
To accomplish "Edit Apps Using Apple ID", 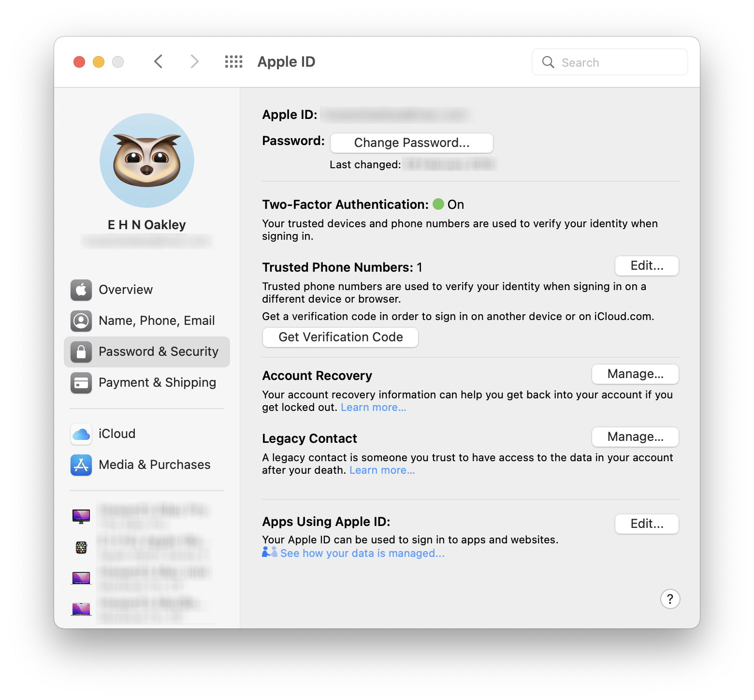I will (x=646, y=524).
